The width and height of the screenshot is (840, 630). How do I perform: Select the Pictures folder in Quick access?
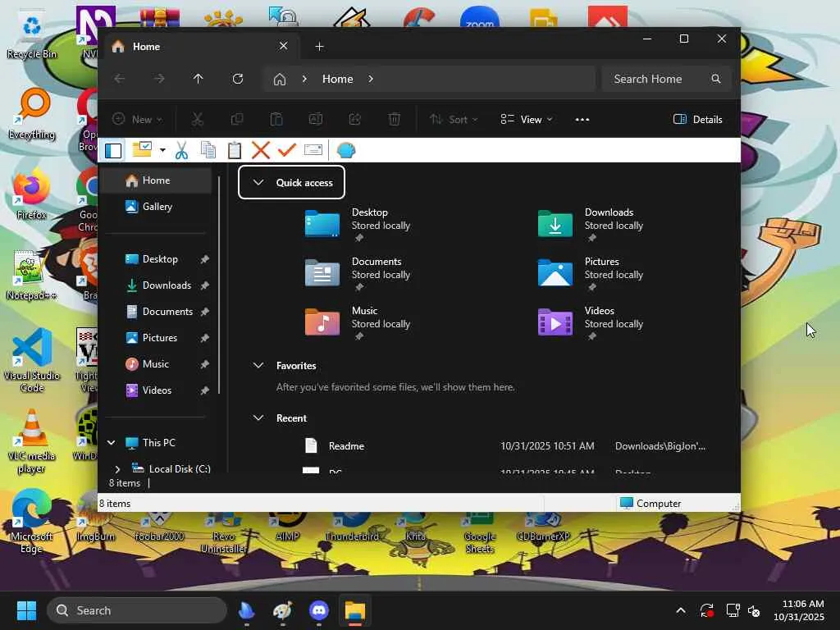592,274
